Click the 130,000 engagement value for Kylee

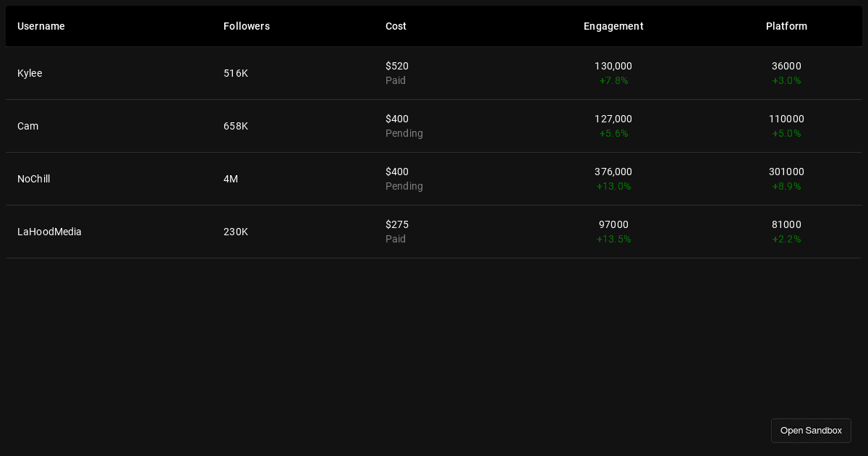coord(613,66)
